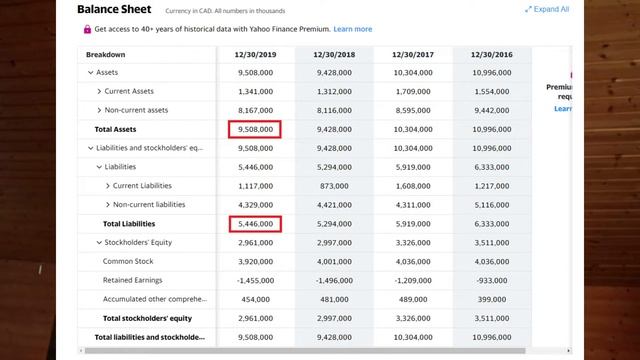This screenshot has height=360, width=640.
Task: Click the Retained Earnings row label
Action: pyautogui.click(x=133, y=280)
